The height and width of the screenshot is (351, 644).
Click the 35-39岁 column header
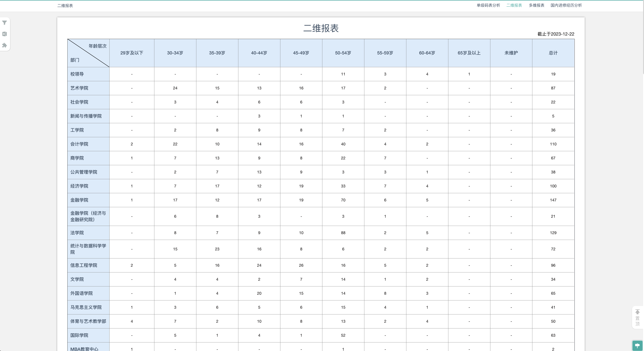[217, 53]
